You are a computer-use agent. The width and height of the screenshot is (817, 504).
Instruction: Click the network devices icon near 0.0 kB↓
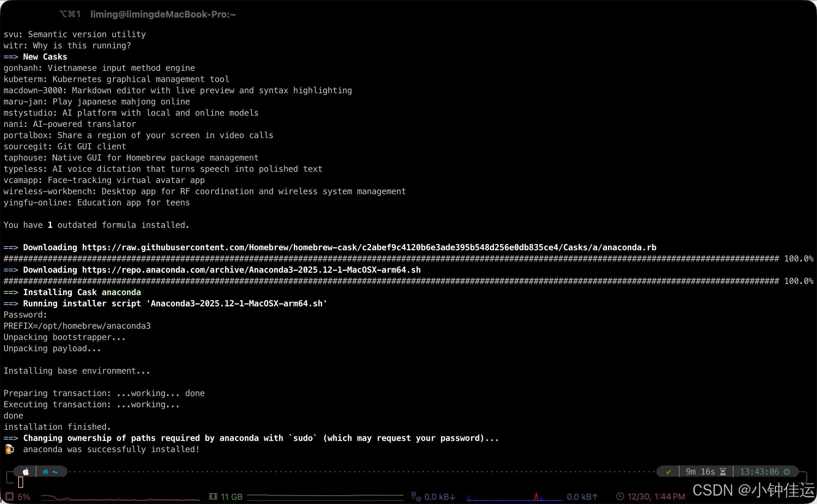416,496
